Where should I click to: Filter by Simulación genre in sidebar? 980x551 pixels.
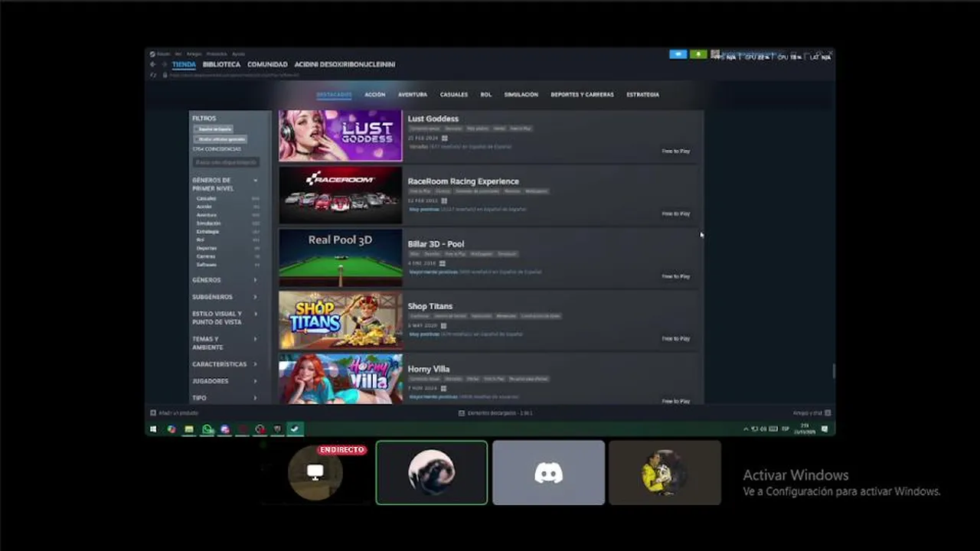(208, 223)
